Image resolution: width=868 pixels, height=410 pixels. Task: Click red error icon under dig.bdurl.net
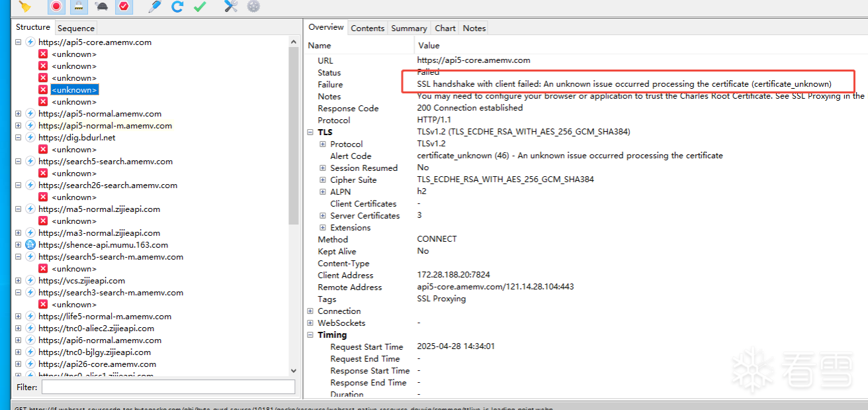[43, 149]
